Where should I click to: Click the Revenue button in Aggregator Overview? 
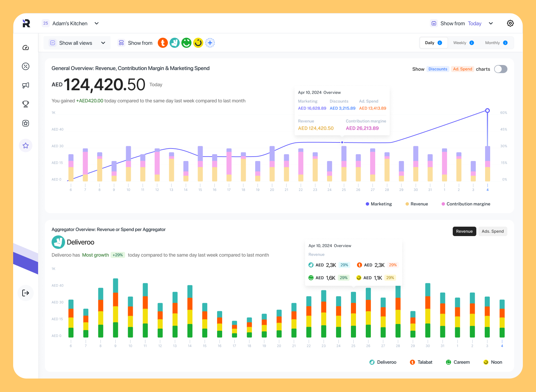click(x=464, y=231)
